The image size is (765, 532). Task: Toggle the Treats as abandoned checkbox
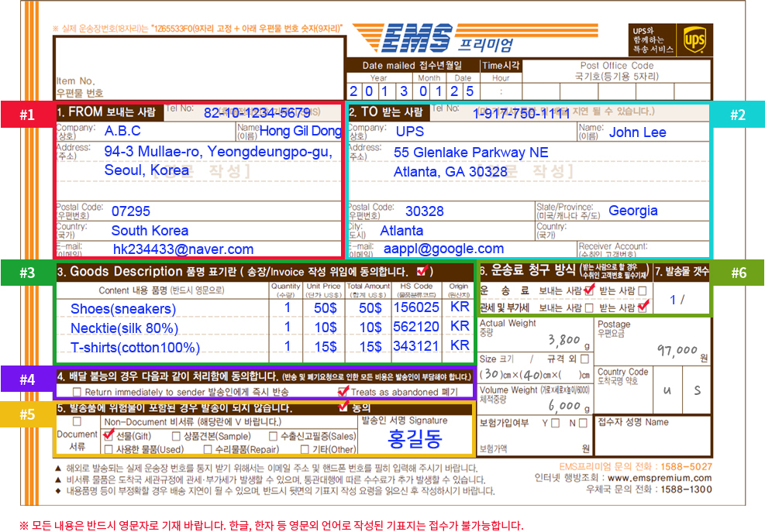click(343, 392)
